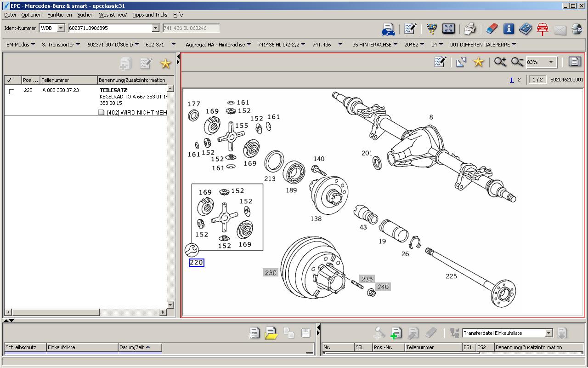Expand 001 DIFFERENTIALSPERRE dropdown

(514, 45)
